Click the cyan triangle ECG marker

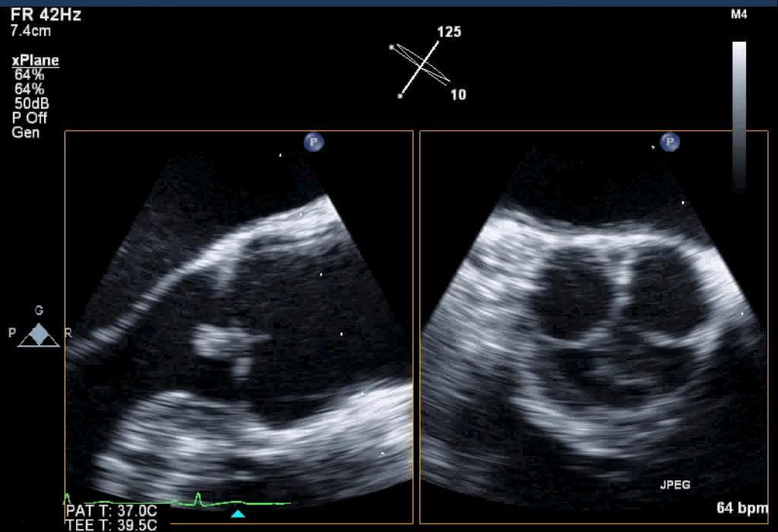click(x=238, y=515)
